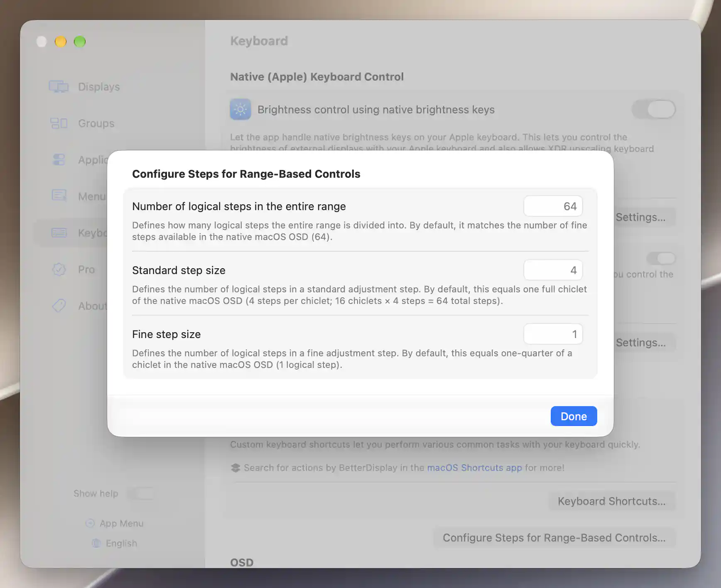
Task: Select the Groups icon in the sidebar
Action: point(59,123)
